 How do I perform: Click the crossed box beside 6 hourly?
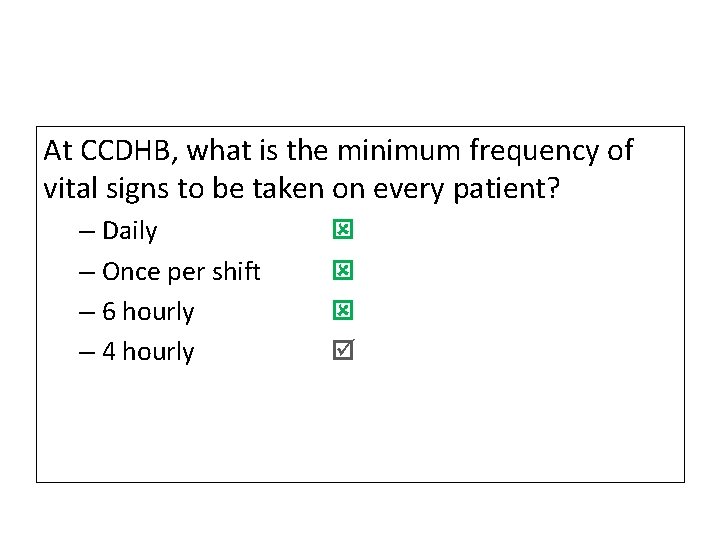pyautogui.click(x=342, y=311)
